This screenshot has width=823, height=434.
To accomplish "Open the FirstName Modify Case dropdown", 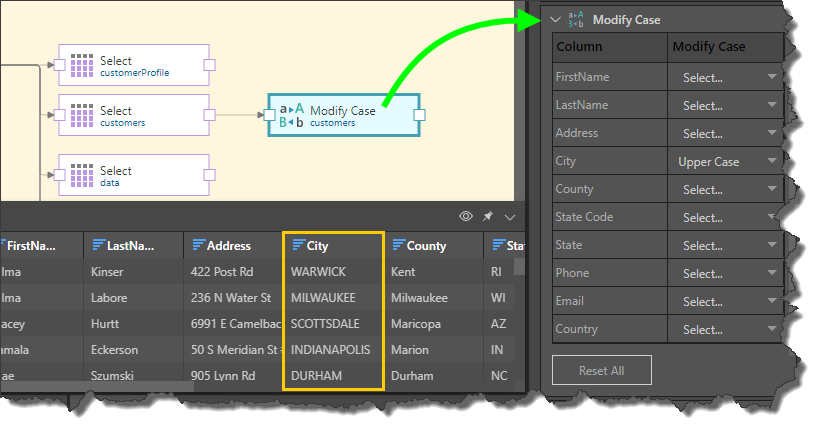I will click(x=727, y=77).
